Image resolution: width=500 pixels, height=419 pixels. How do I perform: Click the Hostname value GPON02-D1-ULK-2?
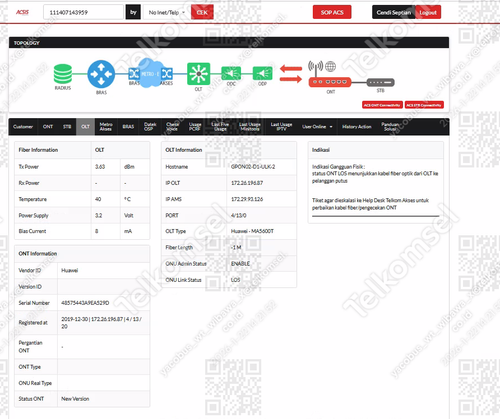tap(253, 167)
